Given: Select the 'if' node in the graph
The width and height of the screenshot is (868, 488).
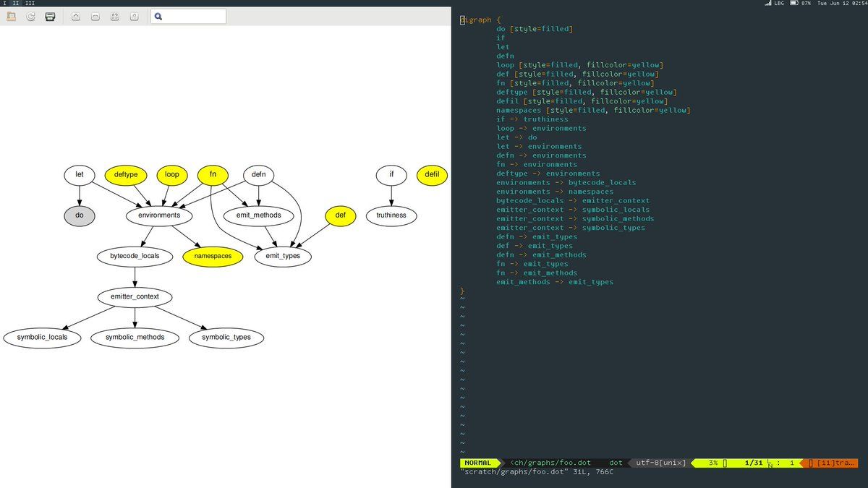Looking at the screenshot, I should (x=391, y=174).
